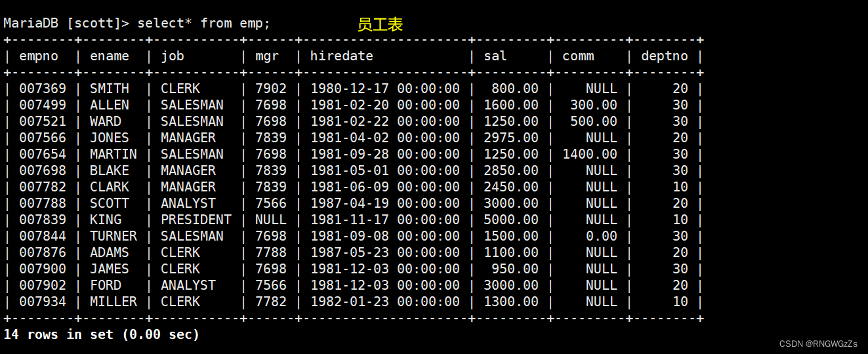Click the 'hiredate' column header
The width and height of the screenshot is (868, 354).
[342, 56]
